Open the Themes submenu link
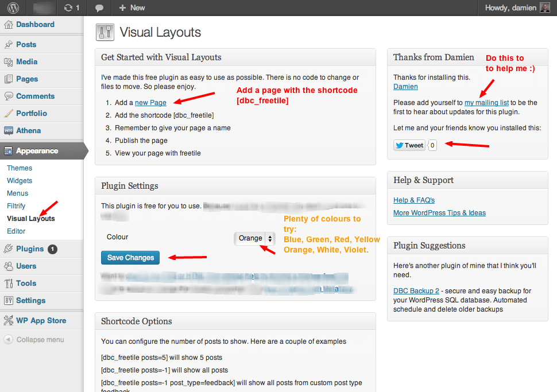Screen dimensions: 557x392 (x=20, y=168)
